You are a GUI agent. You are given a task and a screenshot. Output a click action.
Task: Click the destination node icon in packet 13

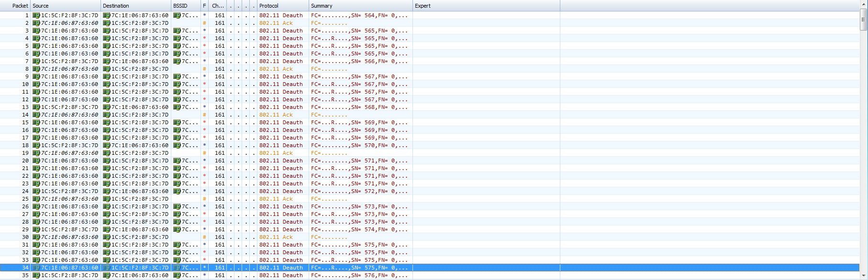click(x=106, y=107)
